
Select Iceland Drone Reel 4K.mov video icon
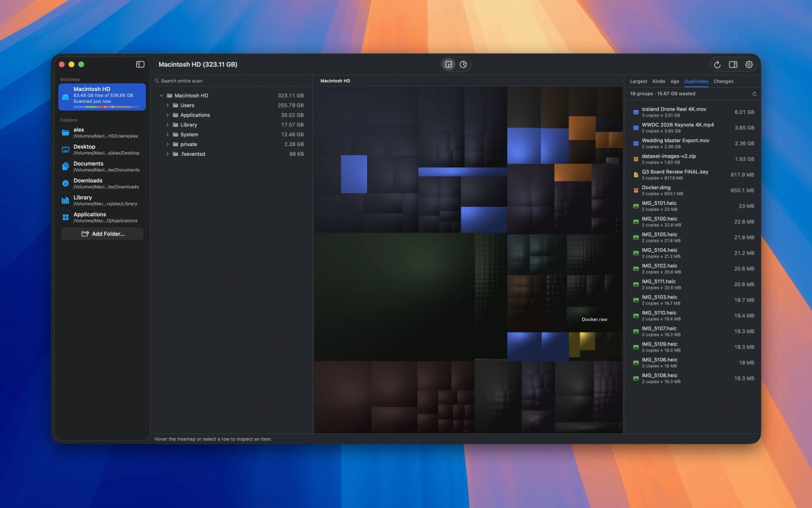point(635,112)
